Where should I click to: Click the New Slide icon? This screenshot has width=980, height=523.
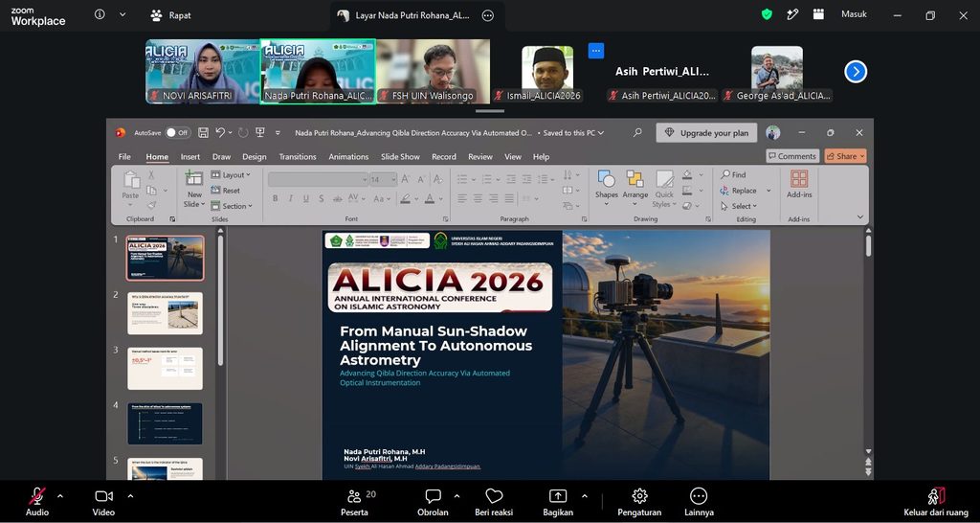[x=194, y=178]
